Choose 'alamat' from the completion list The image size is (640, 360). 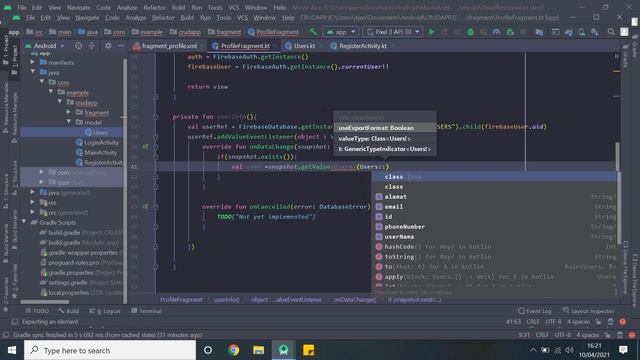point(495,197)
